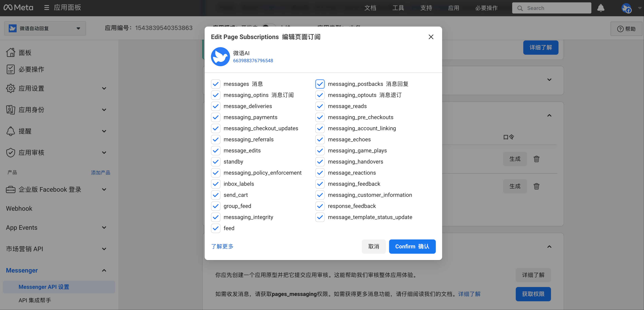The image size is (644, 310).
Task: Uncheck the messaging_postbacks checkbox
Action: coord(320,84)
